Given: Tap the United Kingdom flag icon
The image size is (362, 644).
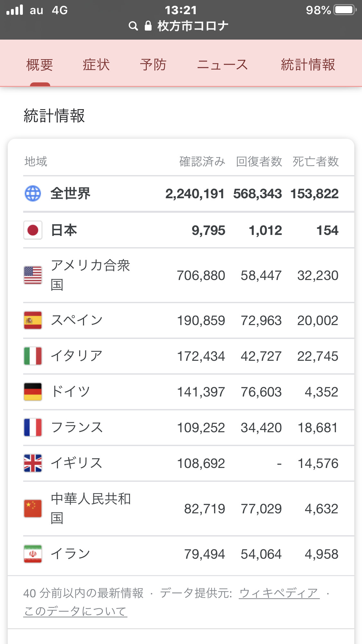Looking at the screenshot, I should (x=33, y=463).
